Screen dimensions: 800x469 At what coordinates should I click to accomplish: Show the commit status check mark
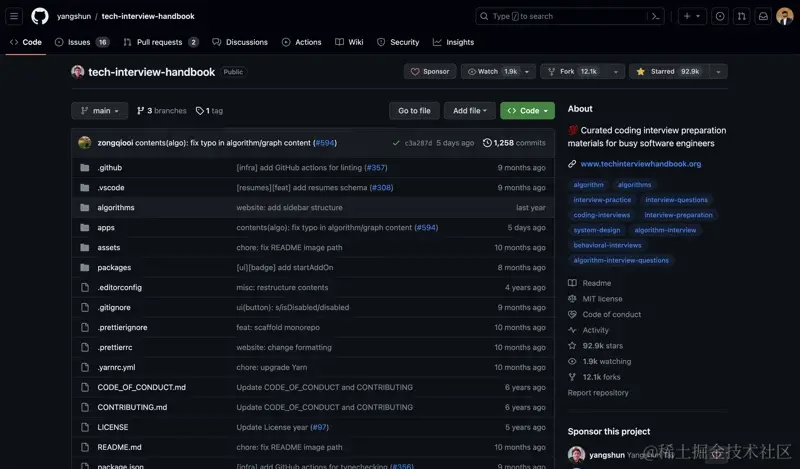(x=396, y=143)
